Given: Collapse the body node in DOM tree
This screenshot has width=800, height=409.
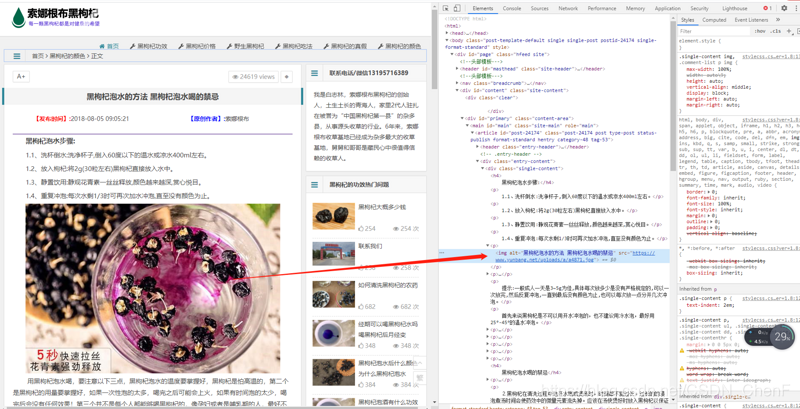Looking at the screenshot, I should click(447, 40).
